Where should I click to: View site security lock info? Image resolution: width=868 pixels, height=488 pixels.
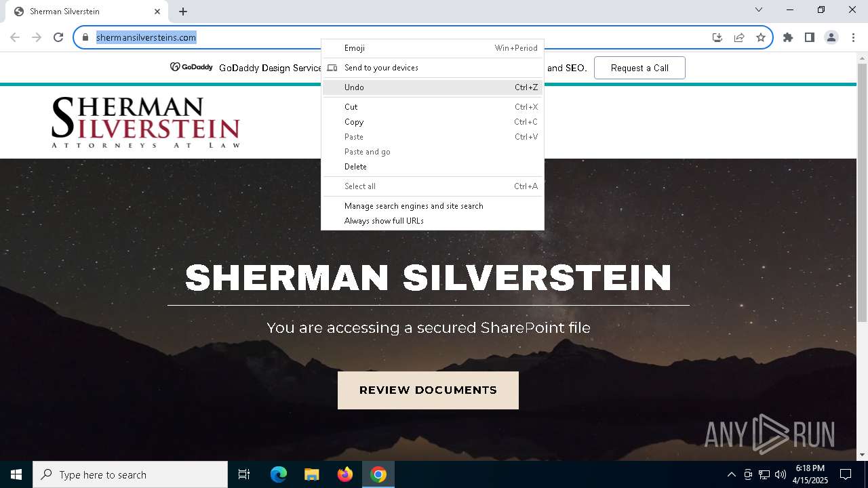click(85, 37)
